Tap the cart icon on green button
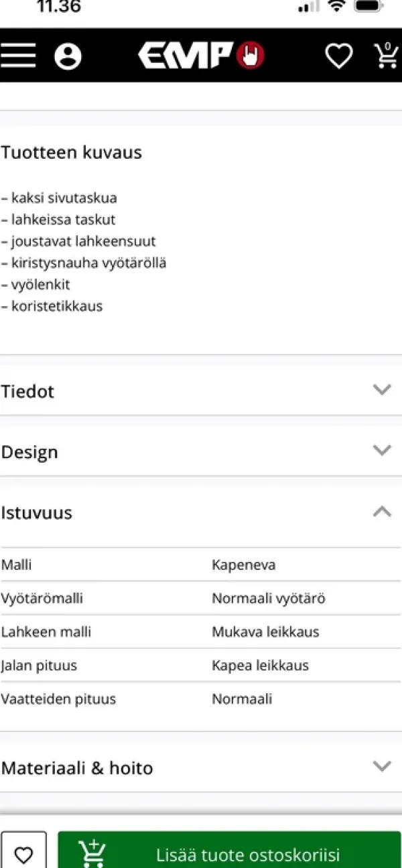The image size is (402, 868). pos(92,853)
